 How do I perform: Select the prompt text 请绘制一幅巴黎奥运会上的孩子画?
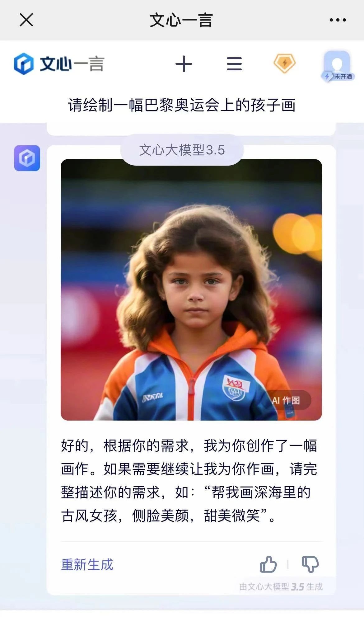pyautogui.click(x=182, y=105)
